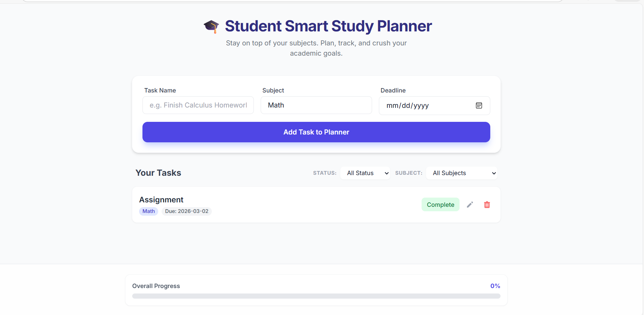Click the Add Task to Planner button
Viewport: 644px width, 315px height.
click(x=316, y=132)
